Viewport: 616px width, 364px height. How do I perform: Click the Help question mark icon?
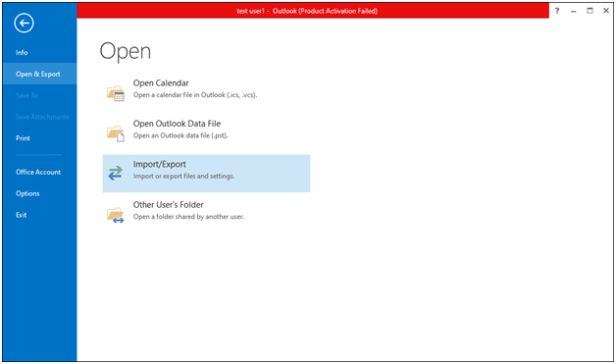pos(557,11)
